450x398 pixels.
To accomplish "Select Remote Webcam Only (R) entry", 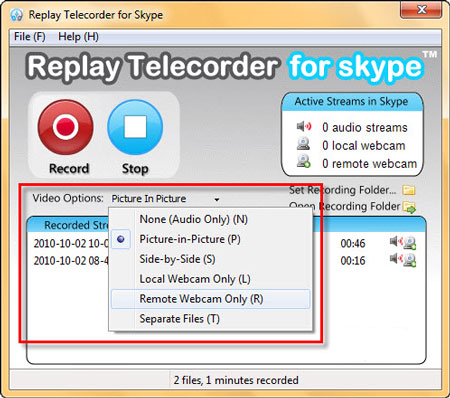I will pos(210,299).
